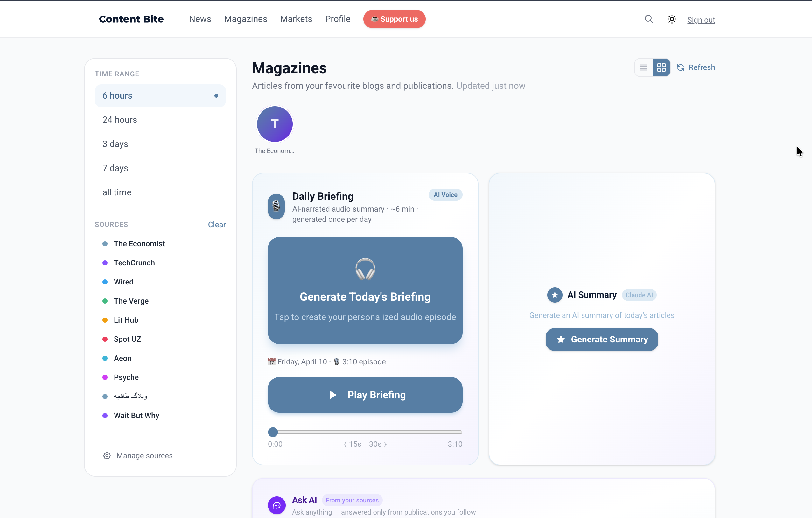This screenshot has width=812, height=518.
Task: Open the search tool
Action: pos(648,19)
